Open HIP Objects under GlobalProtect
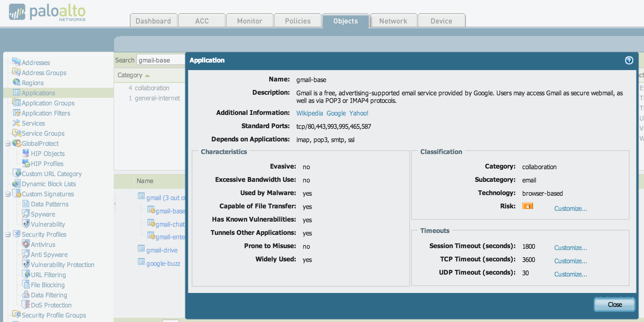The height and width of the screenshot is (322, 644). point(48,153)
